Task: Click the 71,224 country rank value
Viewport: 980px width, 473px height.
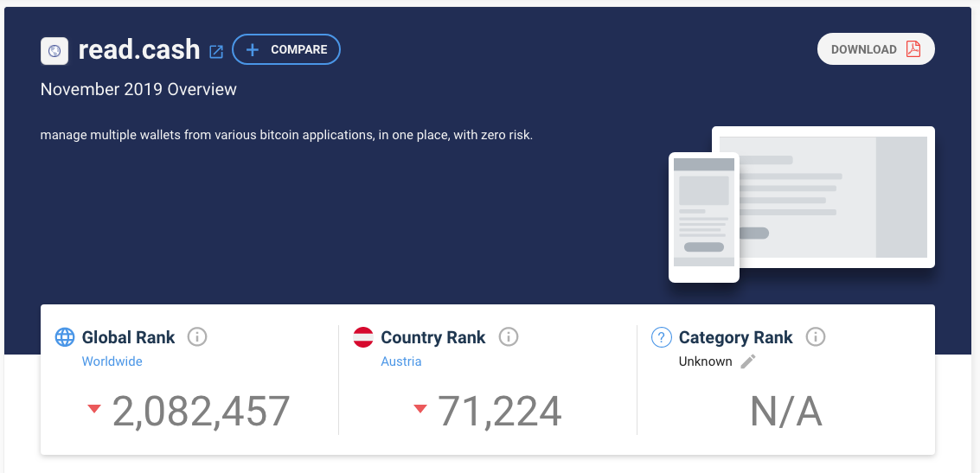Action: click(499, 411)
